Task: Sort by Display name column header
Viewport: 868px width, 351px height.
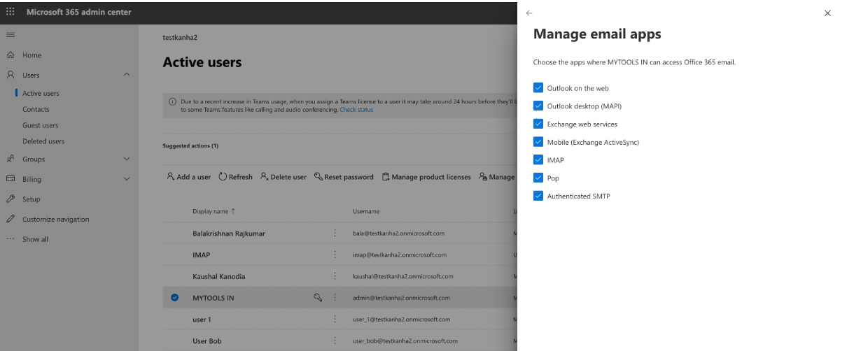Action: tap(213, 211)
